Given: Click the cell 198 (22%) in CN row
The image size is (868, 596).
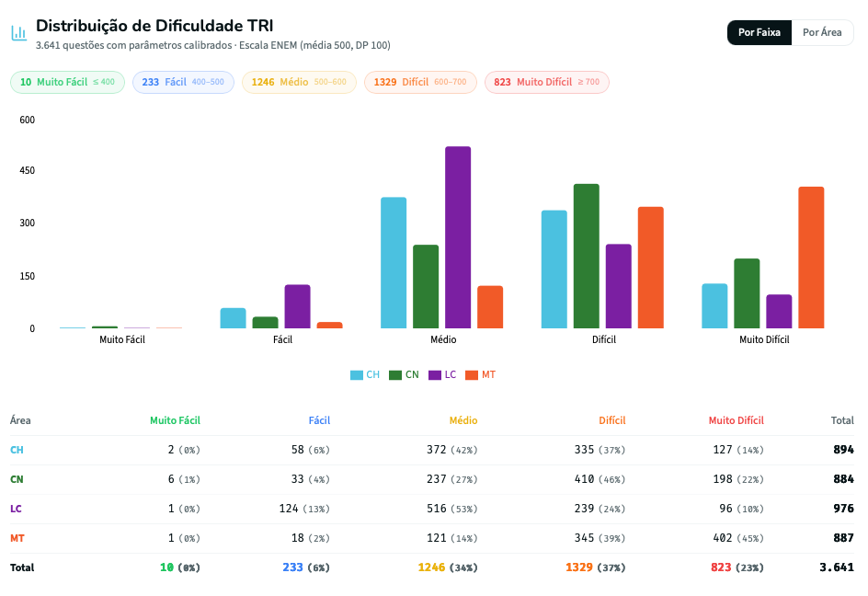Looking at the screenshot, I should click(738, 479).
